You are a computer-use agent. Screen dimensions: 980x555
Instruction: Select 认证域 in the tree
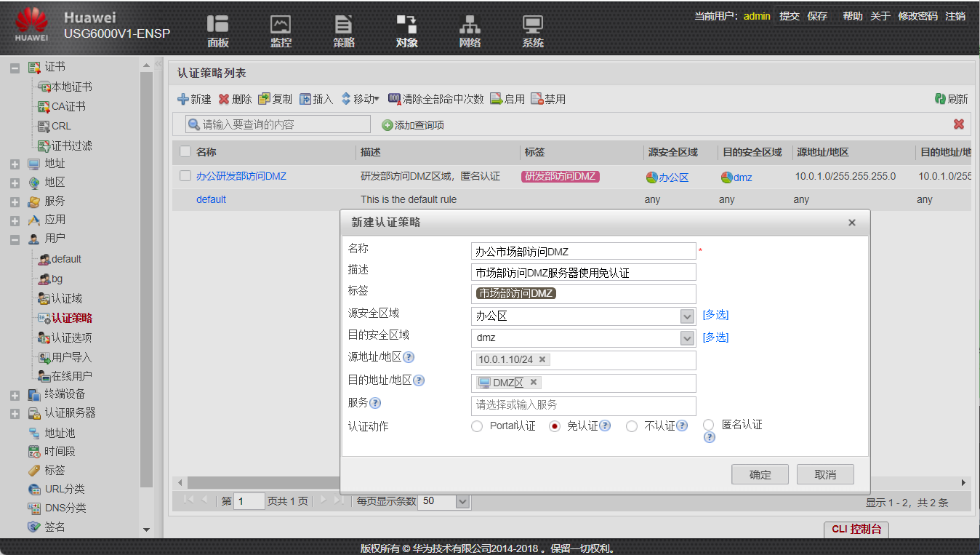pyautogui.click(x=66, y=298)
